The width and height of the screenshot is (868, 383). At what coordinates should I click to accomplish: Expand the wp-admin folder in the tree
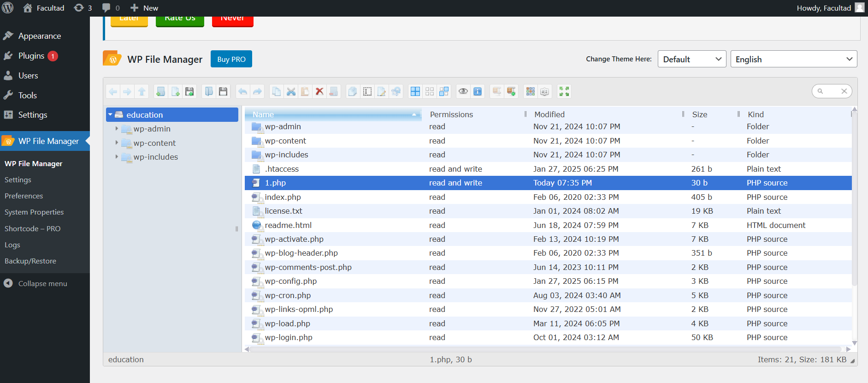click(x=117, y=129)
